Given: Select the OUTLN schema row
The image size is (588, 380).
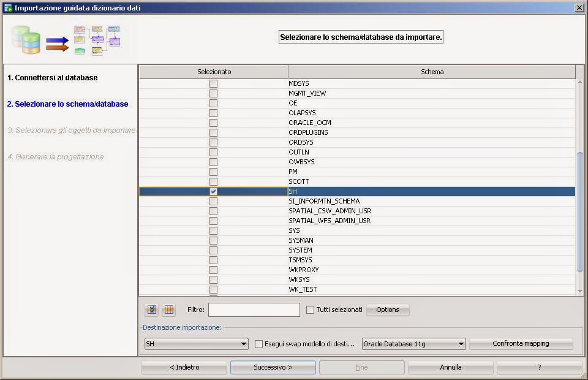Looking at the screenshot, I should point(357,152).
